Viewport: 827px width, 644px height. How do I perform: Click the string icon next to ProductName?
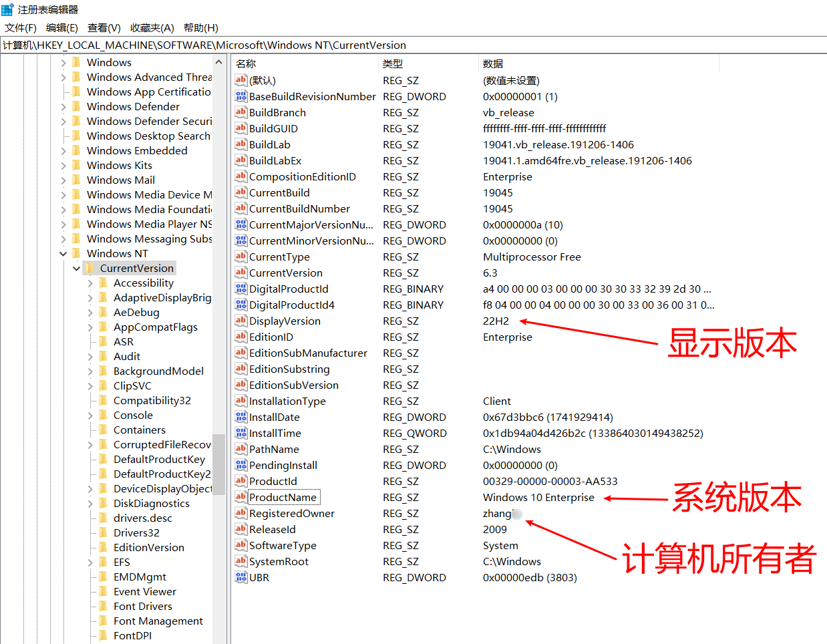241,497
